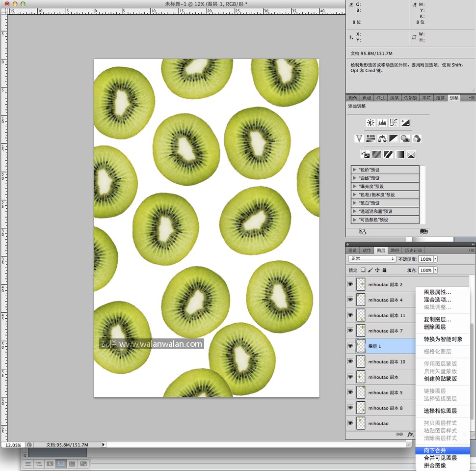Click 转换为智能对象 in the context menu

(443, 339)
